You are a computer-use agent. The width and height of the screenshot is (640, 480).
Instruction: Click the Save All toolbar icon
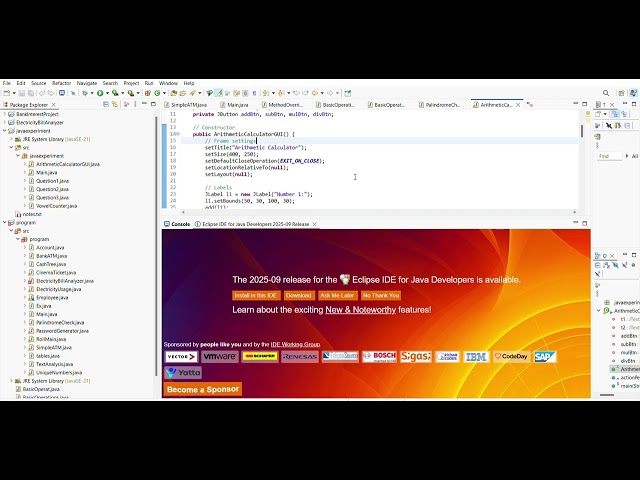pyautogui.click(x=30, y=93)
